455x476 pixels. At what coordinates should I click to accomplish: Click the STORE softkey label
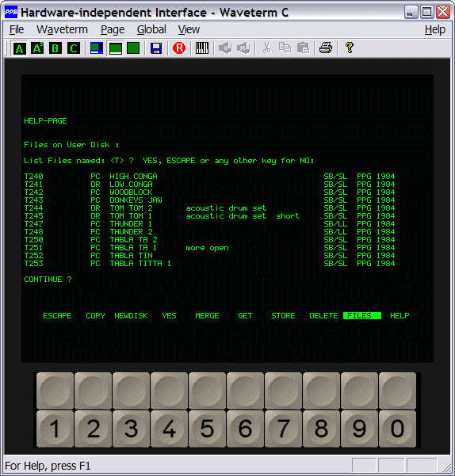coord(283,316)
